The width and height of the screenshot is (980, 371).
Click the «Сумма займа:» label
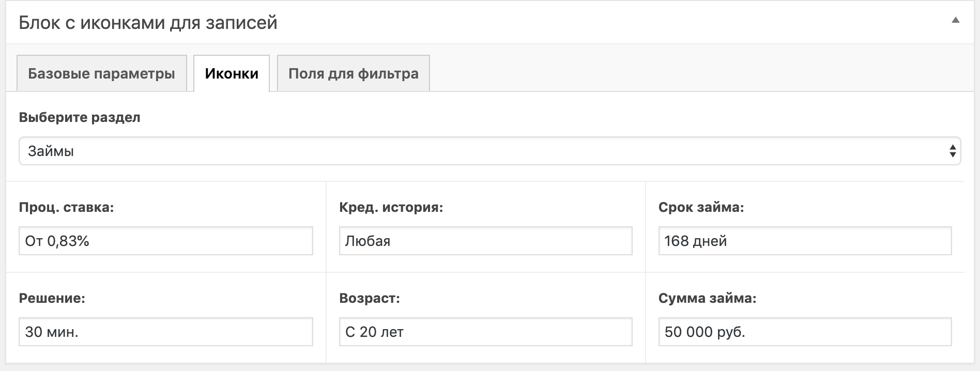[x=707, y=298]
